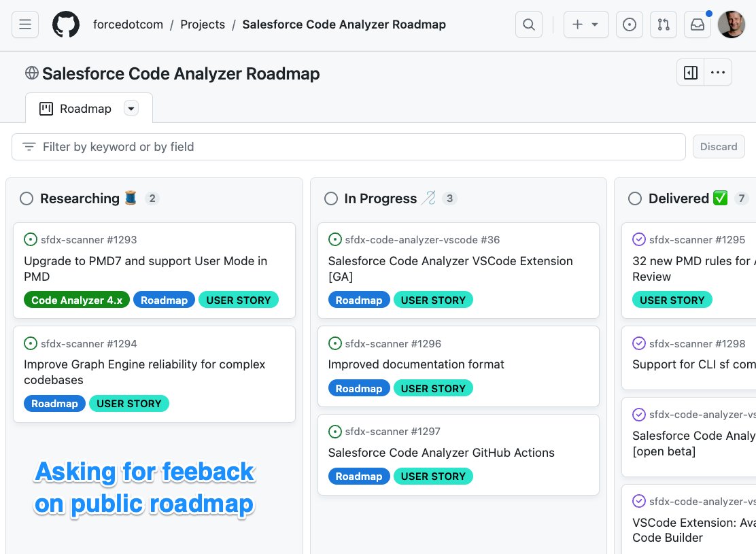Open Salesforce Code Analyzer GitHub Actions title
Screen dimensions: 756x554
click(x=441, y=452)
